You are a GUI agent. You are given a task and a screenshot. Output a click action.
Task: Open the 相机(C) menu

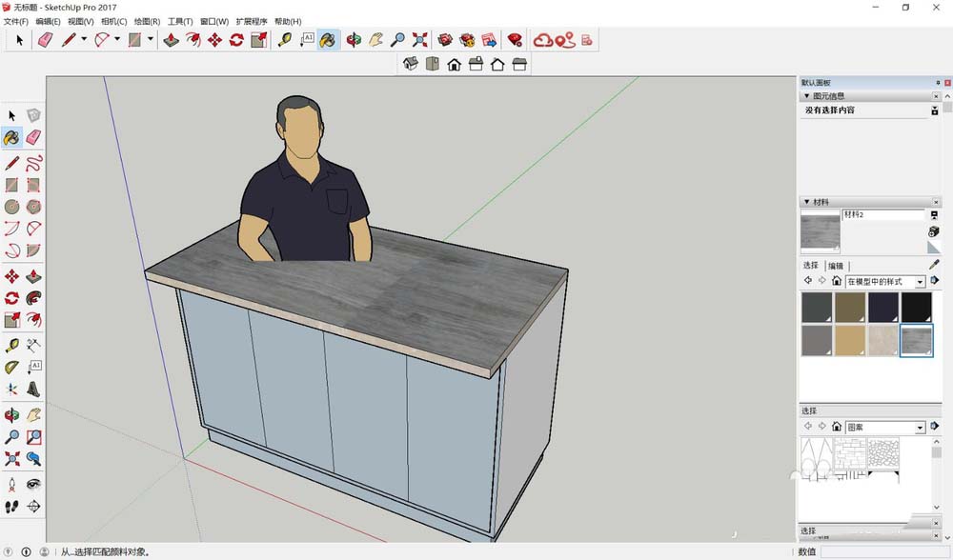click(x=113, y=21)
